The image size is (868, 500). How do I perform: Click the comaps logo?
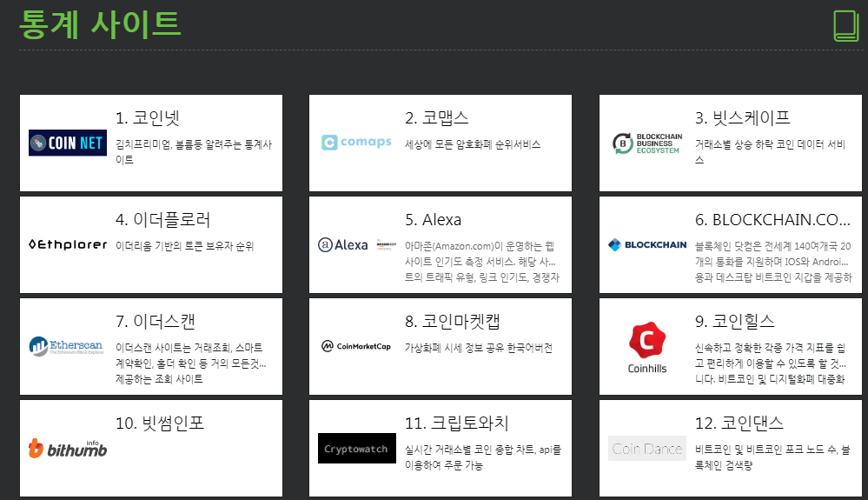[x=356, y=143]
